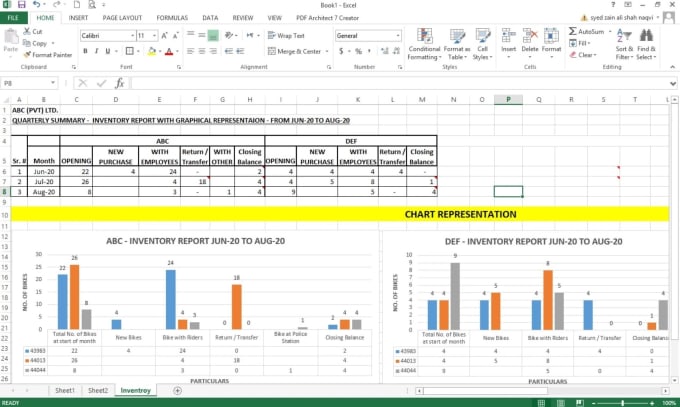Open the Font size dropdown

click(x=154, y=36)
